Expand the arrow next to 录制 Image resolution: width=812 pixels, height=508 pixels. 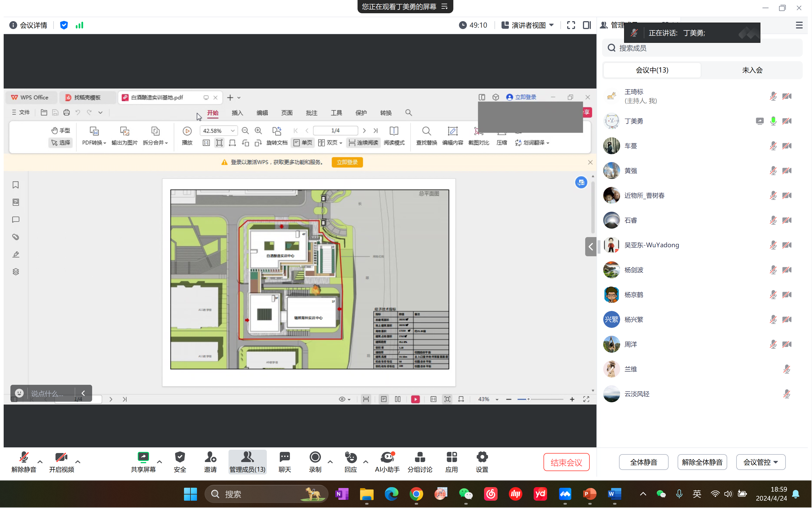[x=330, y=462]
